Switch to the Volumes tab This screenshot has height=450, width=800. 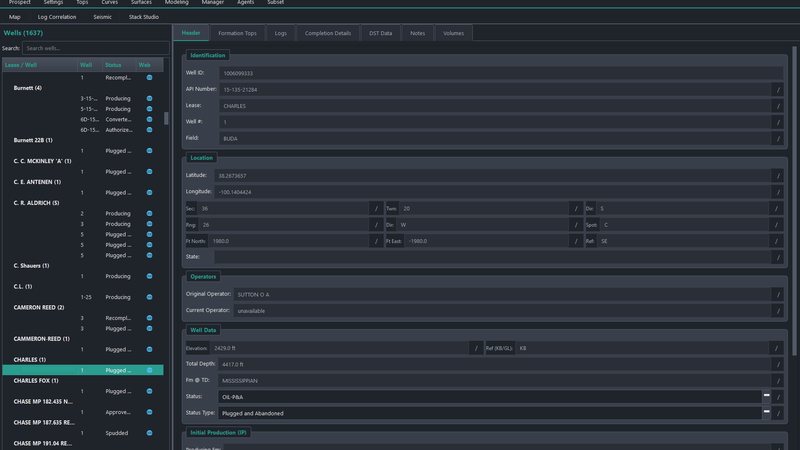pyautogui.click(x=454, y=33)
